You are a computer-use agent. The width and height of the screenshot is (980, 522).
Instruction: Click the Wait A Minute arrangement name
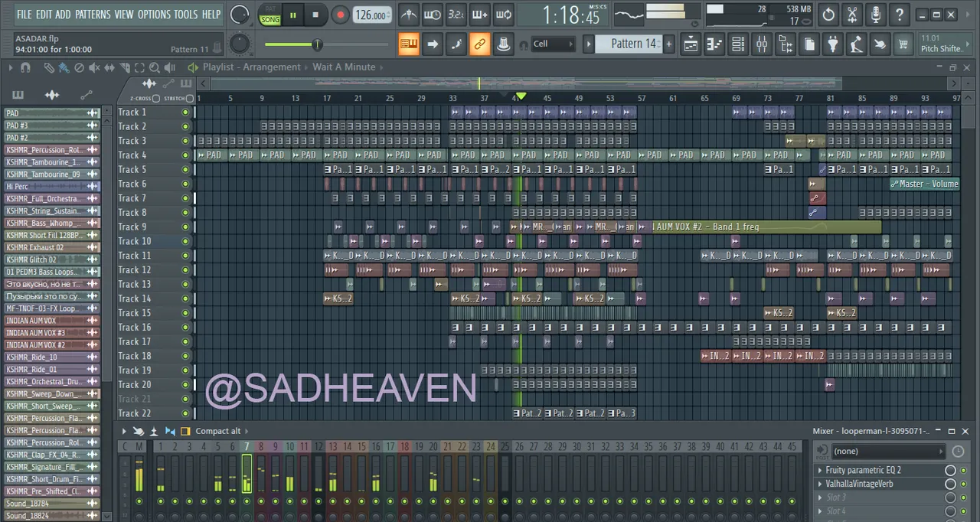[x=344, y=67]
